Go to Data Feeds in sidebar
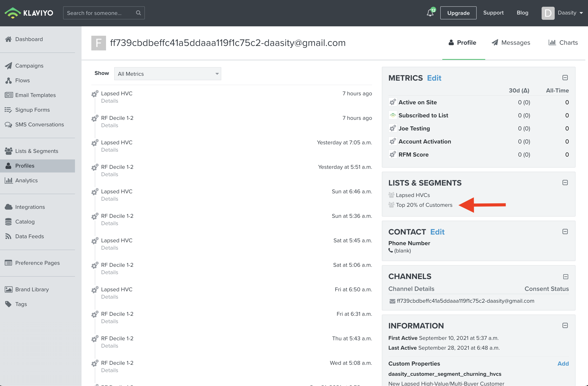Screen dimensions: 588x386 click(29, 236)
